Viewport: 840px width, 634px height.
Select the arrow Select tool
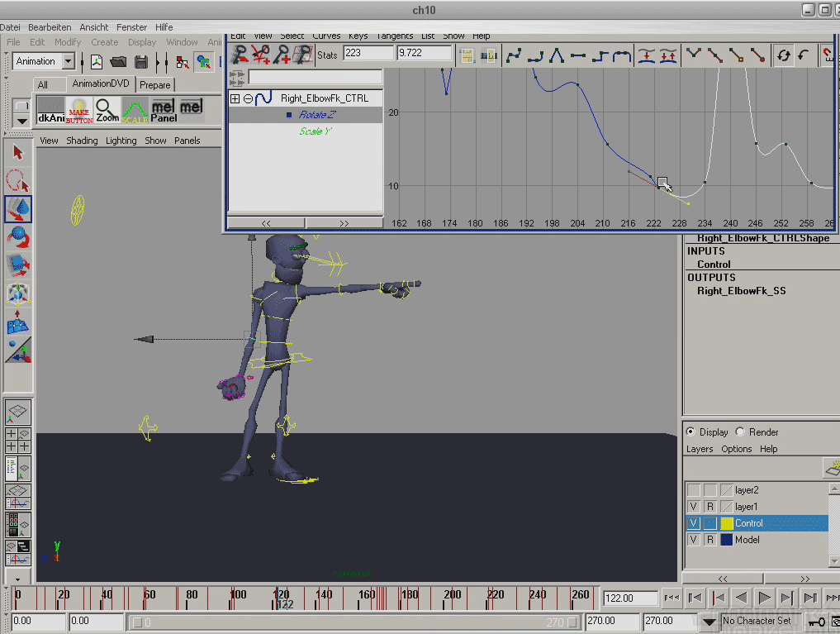click(18, 153)
